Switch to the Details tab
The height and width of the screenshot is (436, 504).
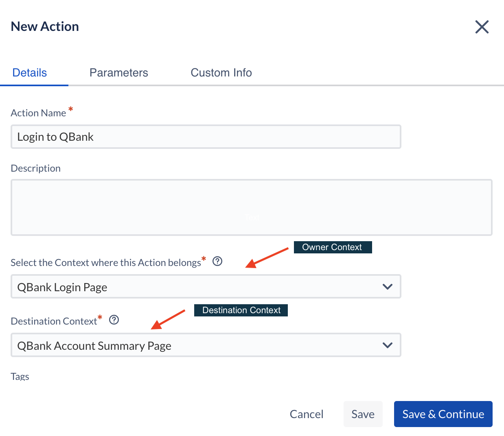point(30,73)
